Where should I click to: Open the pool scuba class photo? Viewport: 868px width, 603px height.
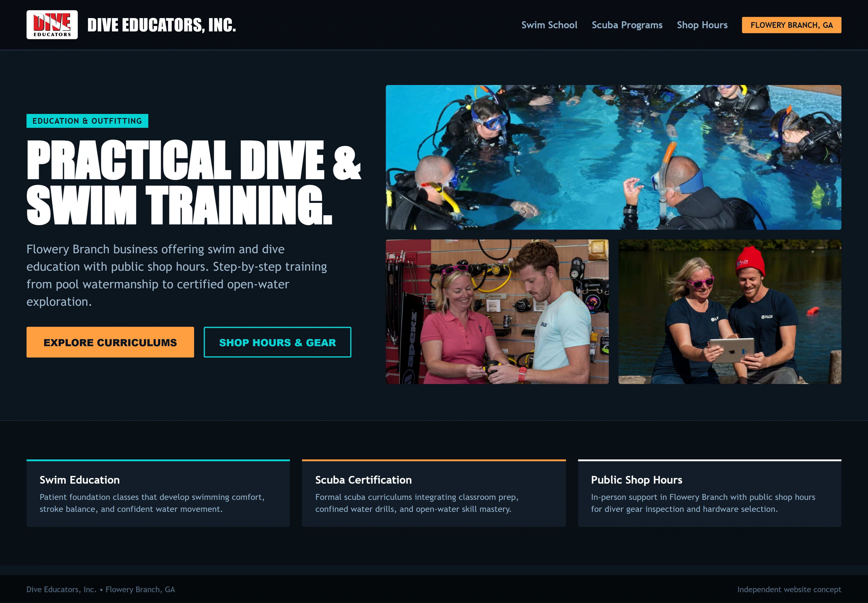coord(613,157)
